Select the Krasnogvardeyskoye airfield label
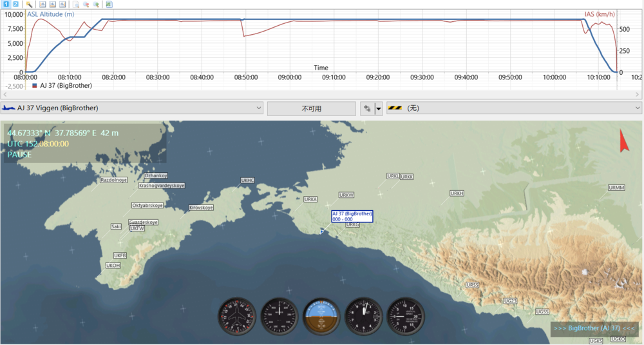 tap(162, 186)
